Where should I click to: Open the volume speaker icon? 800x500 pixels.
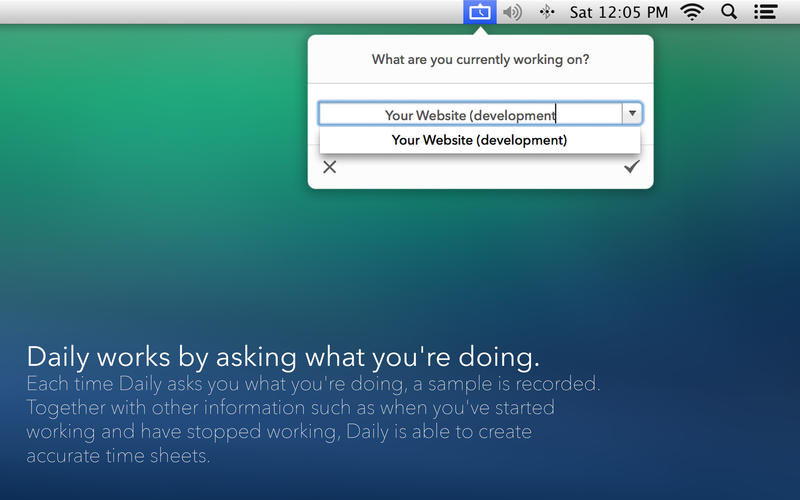512,12
